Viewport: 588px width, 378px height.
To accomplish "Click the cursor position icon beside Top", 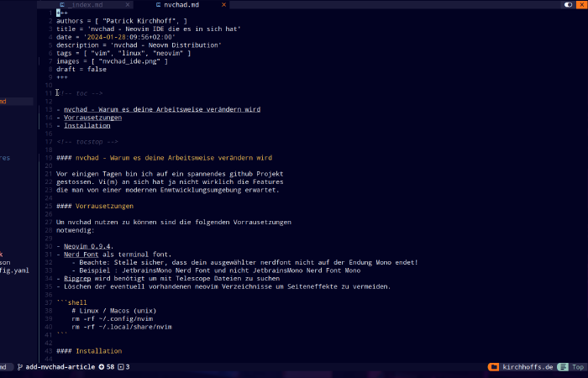I will click(x=563, y=367).
